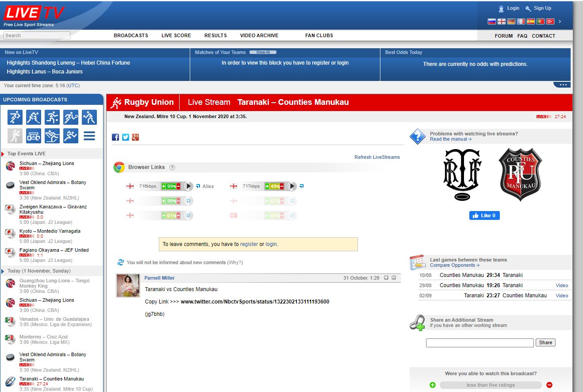Viewport: 583px width, 392px height.
Task: Select the volleyball sport icon
Action: tap(89, 117)
